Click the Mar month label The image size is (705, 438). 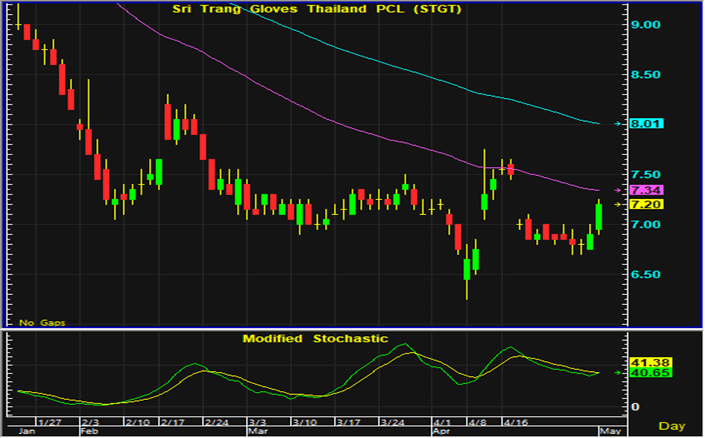coord(256,432)
